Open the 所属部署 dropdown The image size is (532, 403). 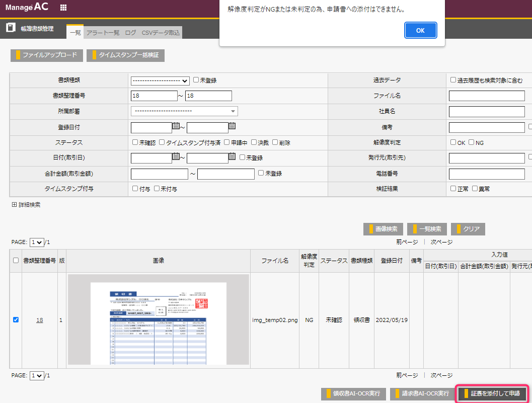pos(184,111)
